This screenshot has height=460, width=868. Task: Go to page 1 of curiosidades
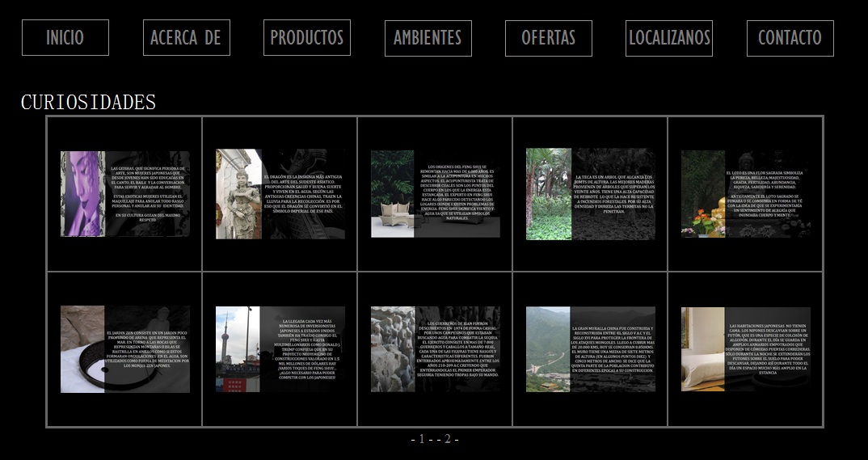click(421, 439)
